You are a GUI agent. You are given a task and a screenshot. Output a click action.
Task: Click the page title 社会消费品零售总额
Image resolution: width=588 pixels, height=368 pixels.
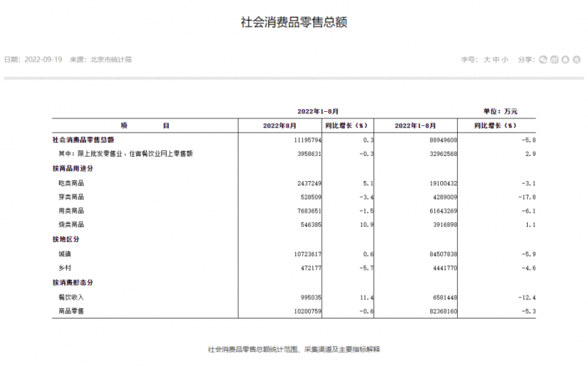tap(294, 22)
